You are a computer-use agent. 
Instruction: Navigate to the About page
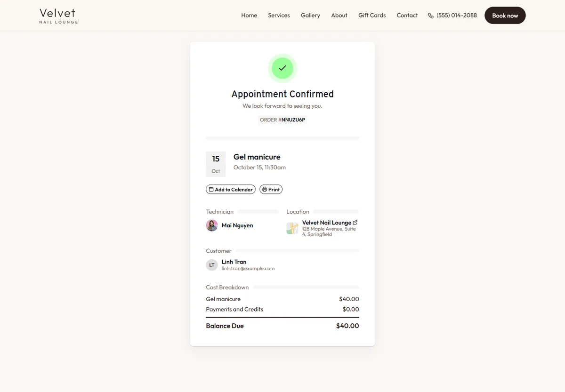(x=339, y=16)
